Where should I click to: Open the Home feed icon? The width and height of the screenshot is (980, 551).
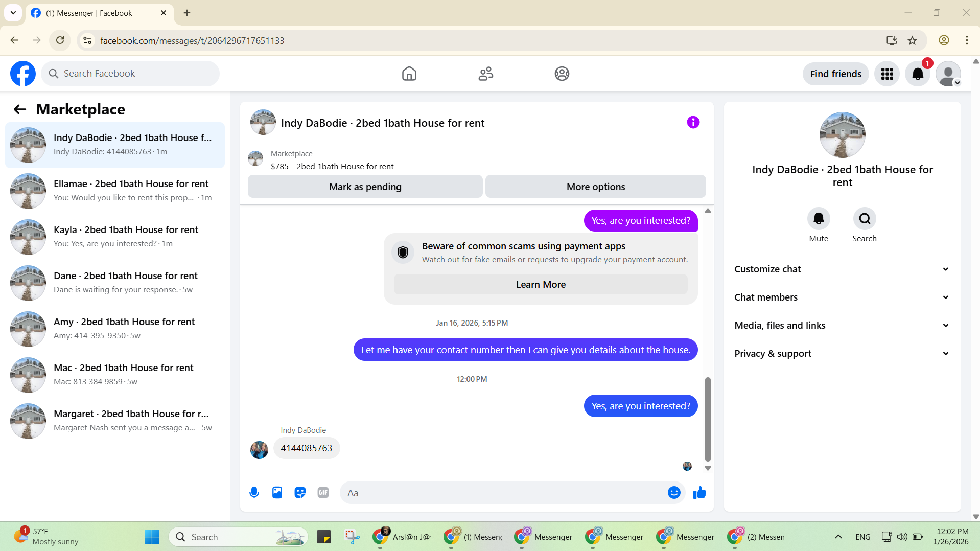[x=409, y=74]
